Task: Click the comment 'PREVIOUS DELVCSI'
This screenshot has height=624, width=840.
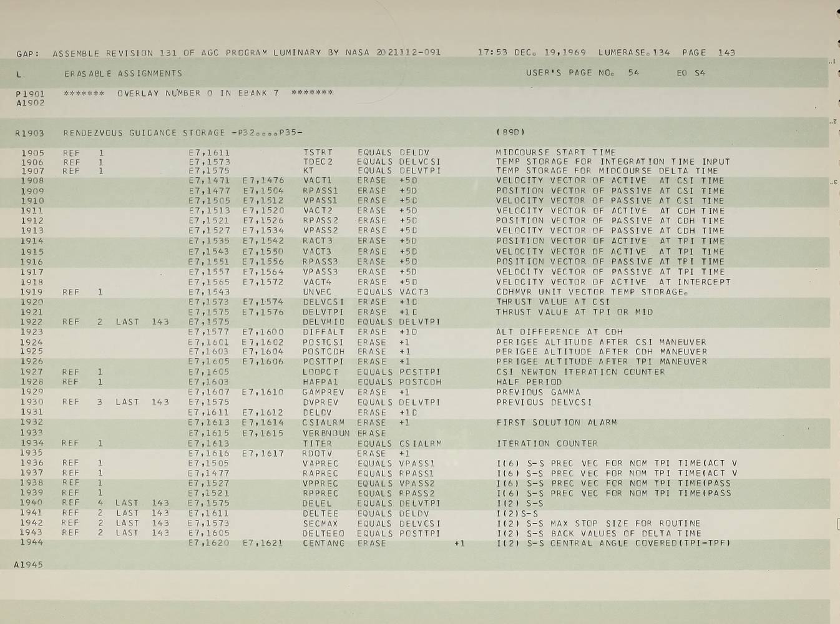Action: 544,402
